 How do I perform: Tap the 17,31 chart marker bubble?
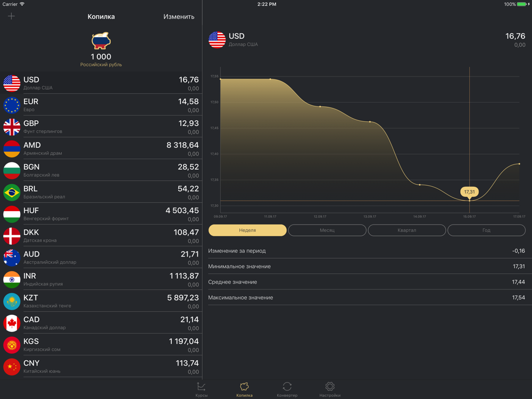pyautogui.click(x=469, y=192)
